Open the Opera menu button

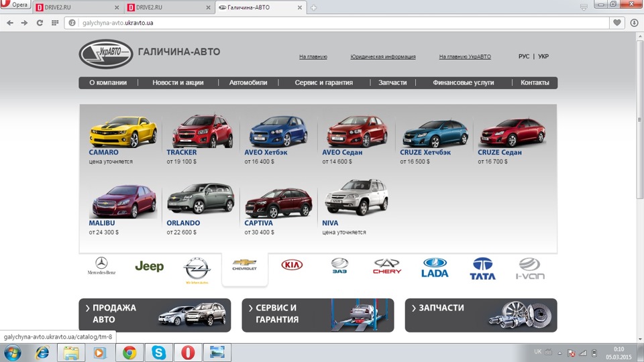point(15,5)
